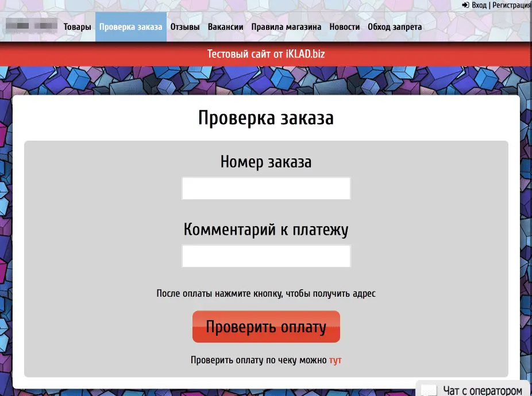Click the Комментарий к платежу input field

coord(266,256)
